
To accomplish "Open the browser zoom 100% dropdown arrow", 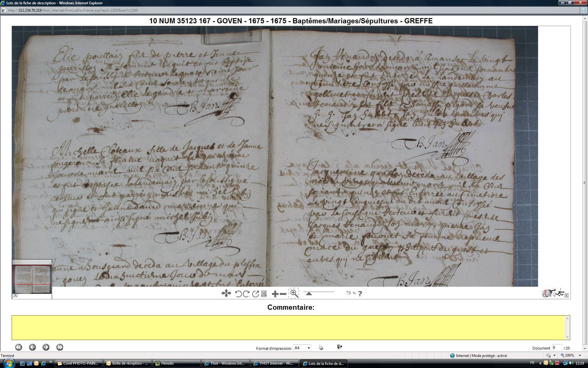I will (x=580, y=355).
